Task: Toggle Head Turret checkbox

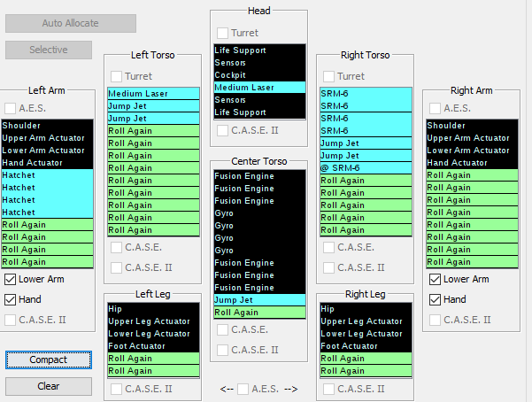Action: point(222,34)
